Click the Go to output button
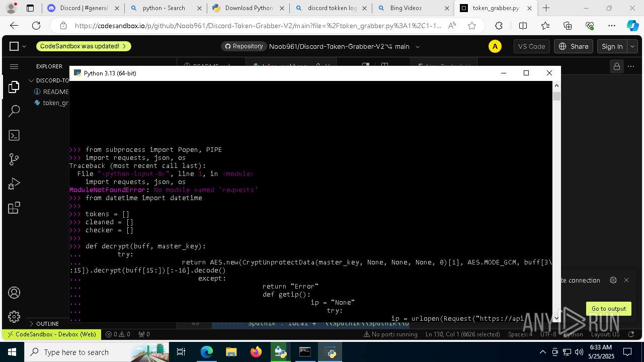Viewport: 644px width, 362px height. pos(608,309)
